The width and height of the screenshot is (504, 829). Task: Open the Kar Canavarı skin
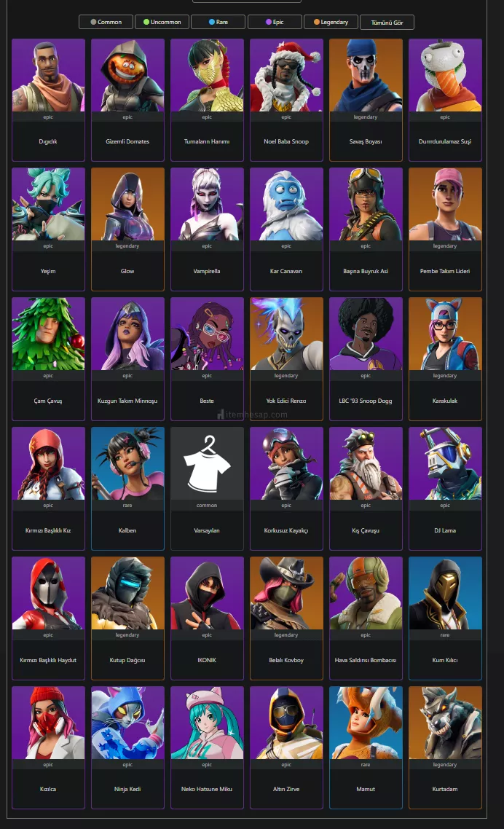coord(286,229)
